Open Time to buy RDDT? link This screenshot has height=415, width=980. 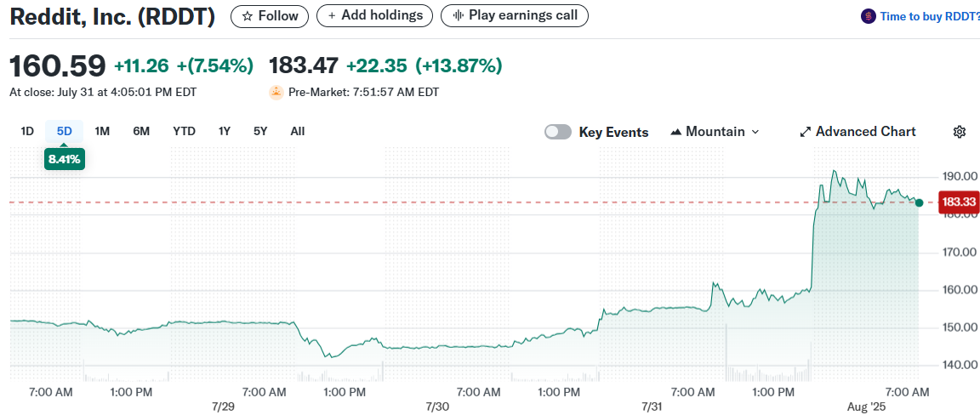point(929,16)
